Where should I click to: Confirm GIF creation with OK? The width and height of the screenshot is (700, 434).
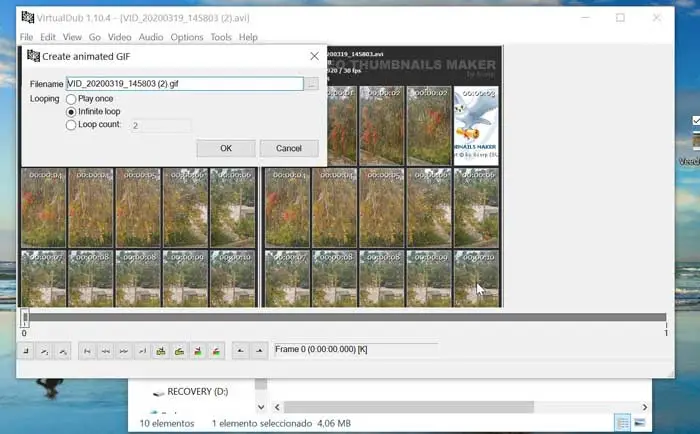(225, 148)
